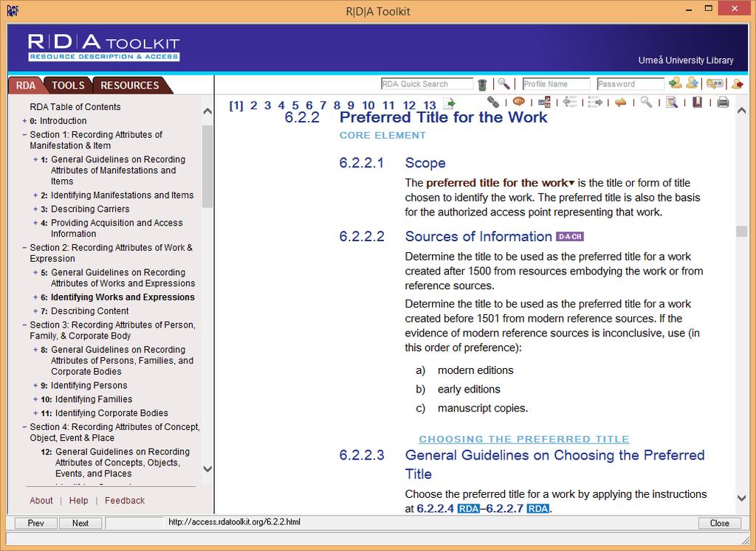Go to page 2 of the chapter
756x551 pixels.
(x=254, y=105)
